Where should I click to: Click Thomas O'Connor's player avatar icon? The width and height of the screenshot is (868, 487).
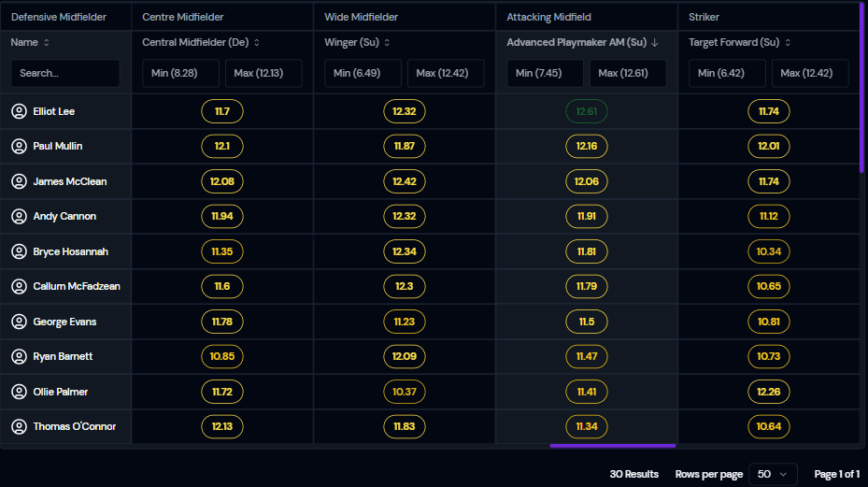[19, 426]
